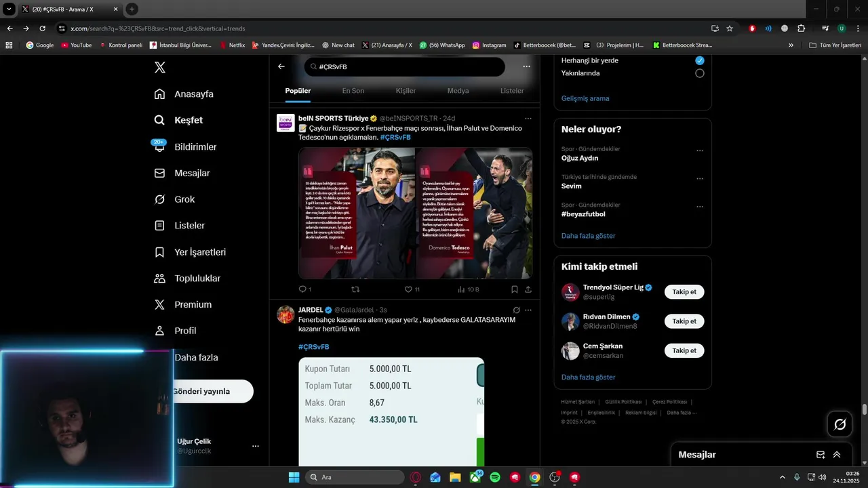Follow Trendyol Süper Lig
Image resolution: width=868 pixels, height=488 pixels.
(x=684, y=292)
